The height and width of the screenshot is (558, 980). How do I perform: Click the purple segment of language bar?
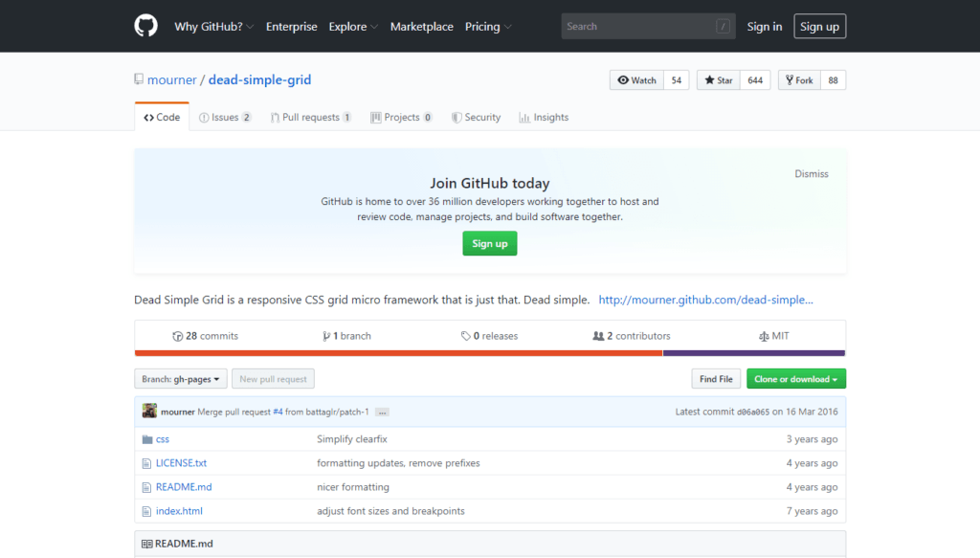pyautogui.click(x=754, y=353)
